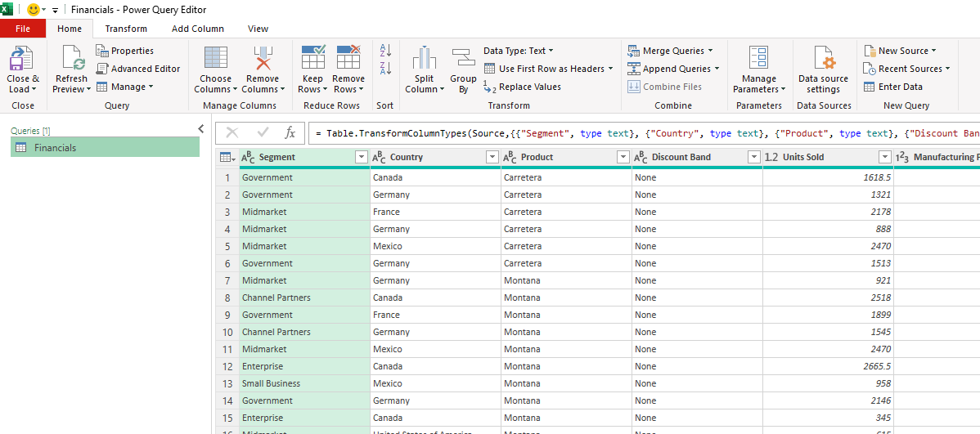This screenshot has height=434, width=980.
Task: Click the "Carretera" cell in row 1
Action: pyautogui.click(x=565, y=177)
